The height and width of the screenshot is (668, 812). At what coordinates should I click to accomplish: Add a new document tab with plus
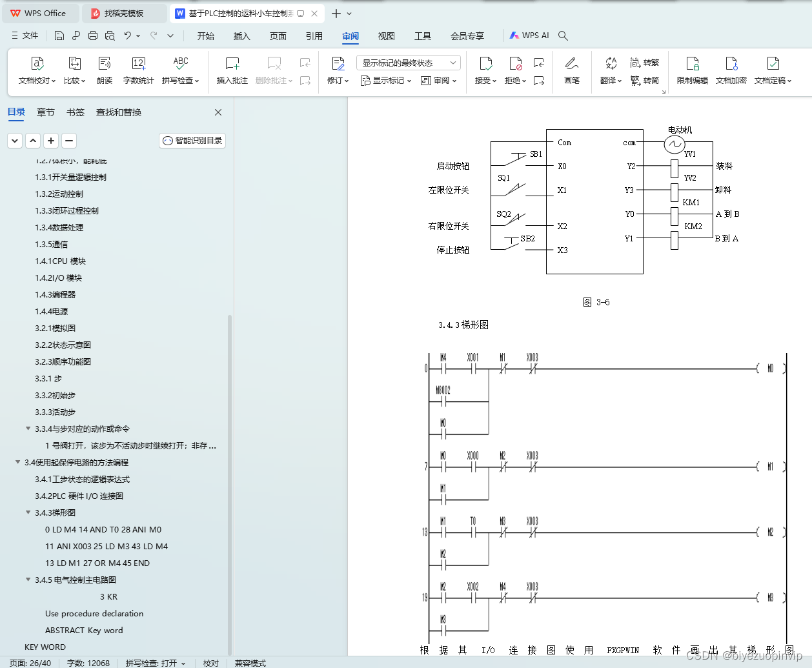click(x=336, y=13)
